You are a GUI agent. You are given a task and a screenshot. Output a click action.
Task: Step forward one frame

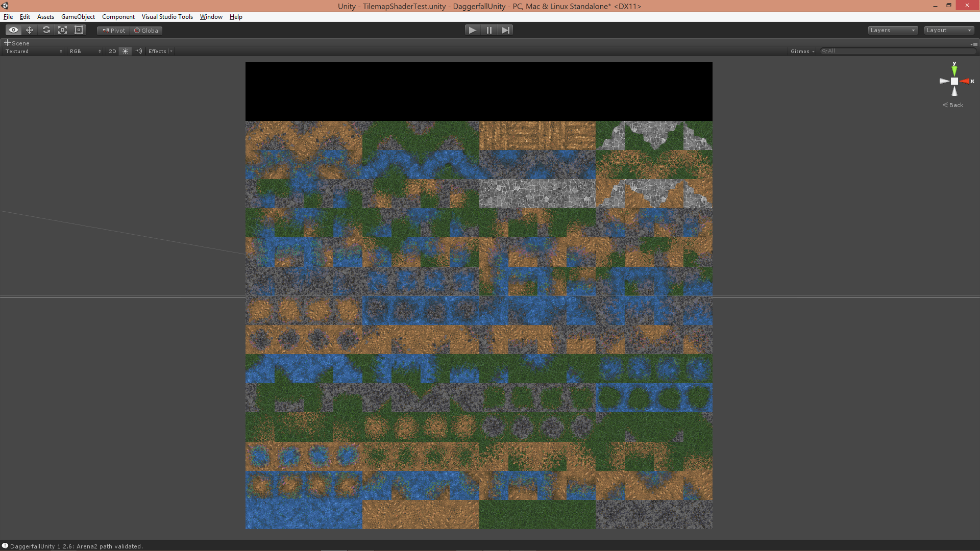click(x=505, y=30)
